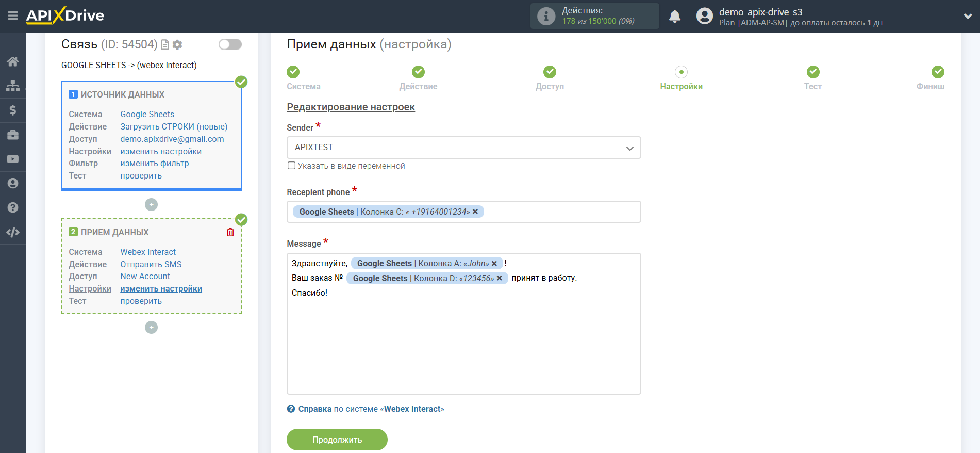Click reception 'изменить настройки' link
Viewport: 980px width, 453px height.
click(x=161, y=288)
